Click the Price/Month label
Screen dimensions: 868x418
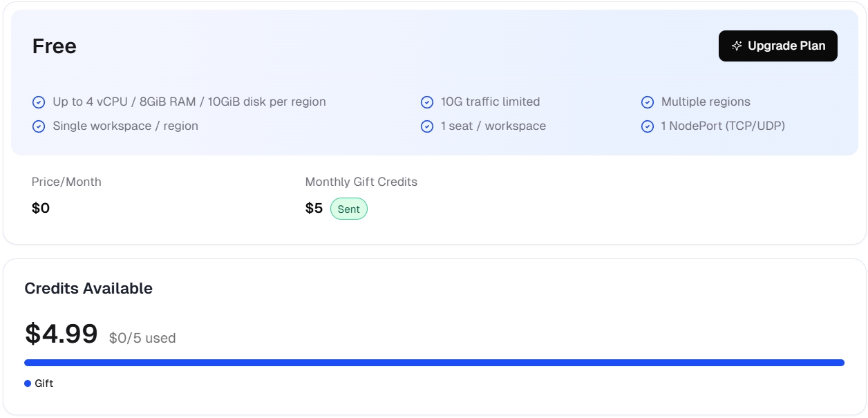coord(66,182)
